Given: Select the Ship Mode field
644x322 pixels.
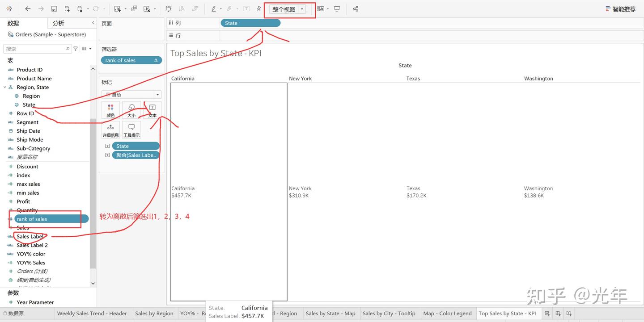Looking at the screenshot, I should click(30, 140).
